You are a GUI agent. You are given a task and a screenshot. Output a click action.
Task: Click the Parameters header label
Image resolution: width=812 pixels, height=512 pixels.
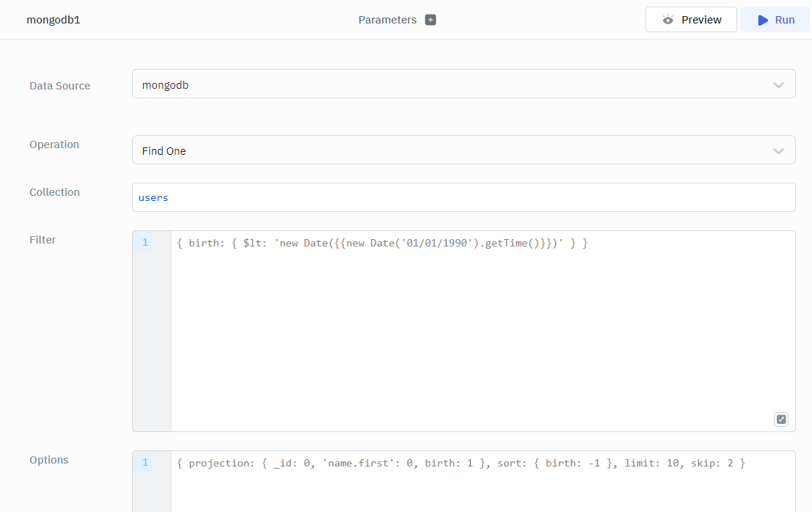[387, 20]
